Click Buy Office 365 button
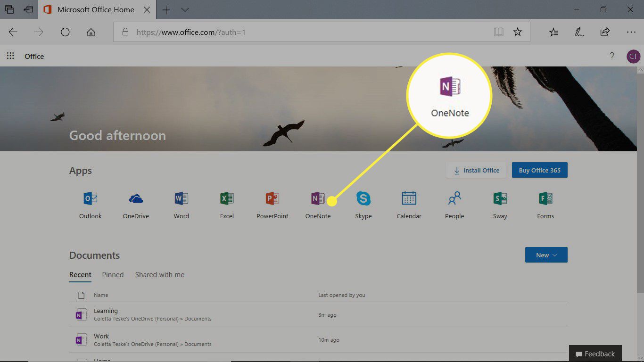Image resolution: width=644 pixels, height=362 pixels. coord(540,170)
